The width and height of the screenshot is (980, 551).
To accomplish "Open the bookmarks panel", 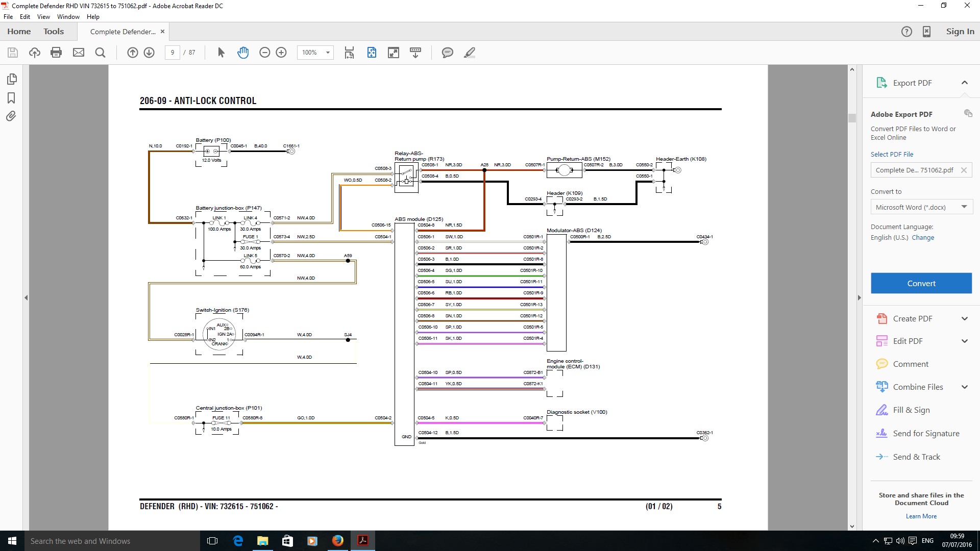I will pyautogui.click(x=11, y=98).
